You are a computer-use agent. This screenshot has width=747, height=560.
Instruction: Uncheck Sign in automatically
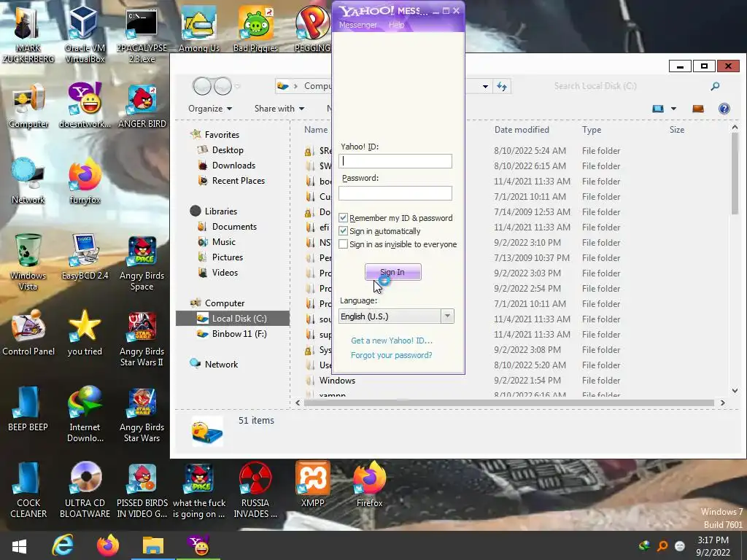tap(343, 231)
